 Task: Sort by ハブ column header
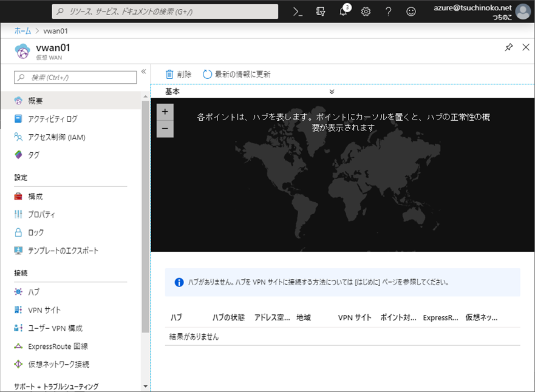[176, 317]
